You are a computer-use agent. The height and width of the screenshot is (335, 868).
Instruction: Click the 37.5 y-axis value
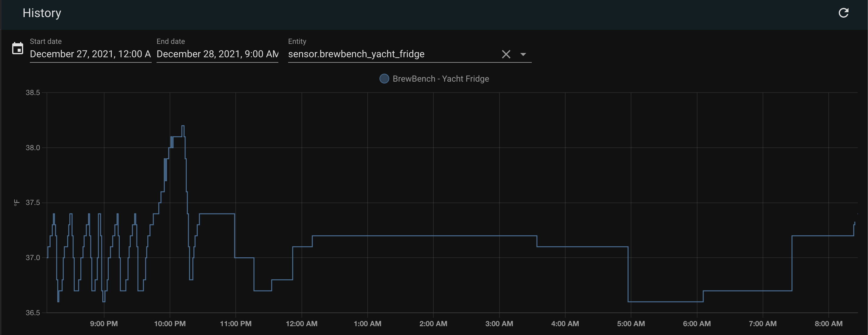[x=33, y=203]
